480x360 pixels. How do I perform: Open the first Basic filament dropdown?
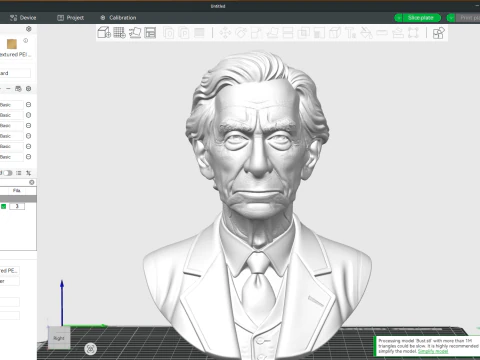(11, 105)
